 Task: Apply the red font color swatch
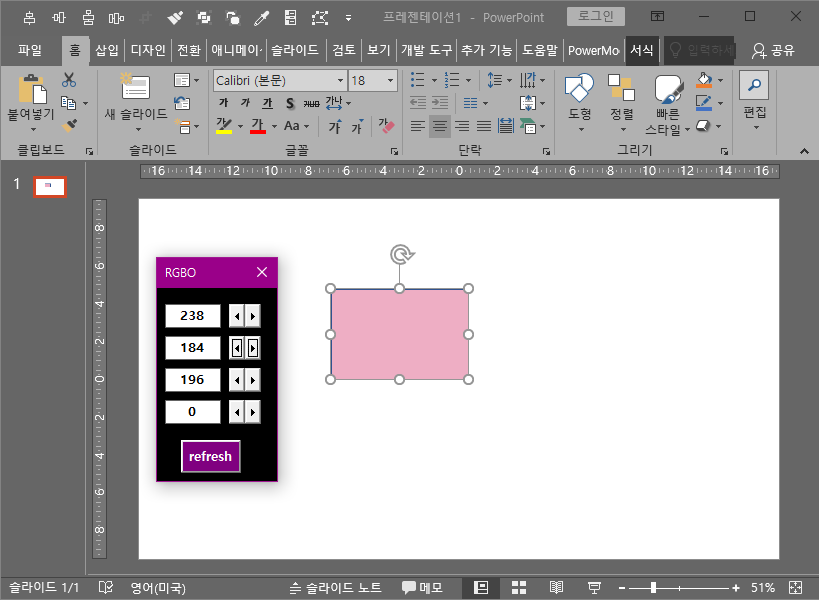258,126
